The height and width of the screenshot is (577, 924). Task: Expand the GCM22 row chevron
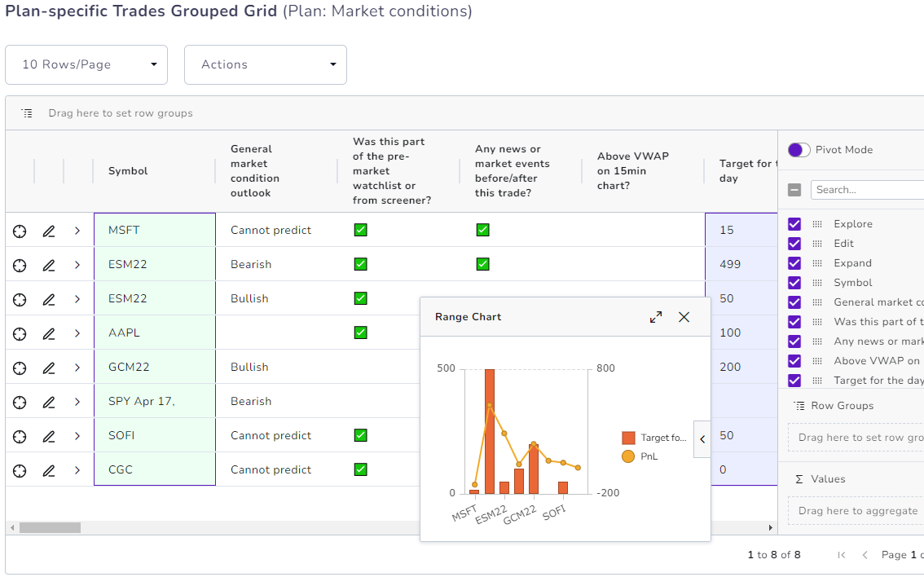click(x=77, y=368)
